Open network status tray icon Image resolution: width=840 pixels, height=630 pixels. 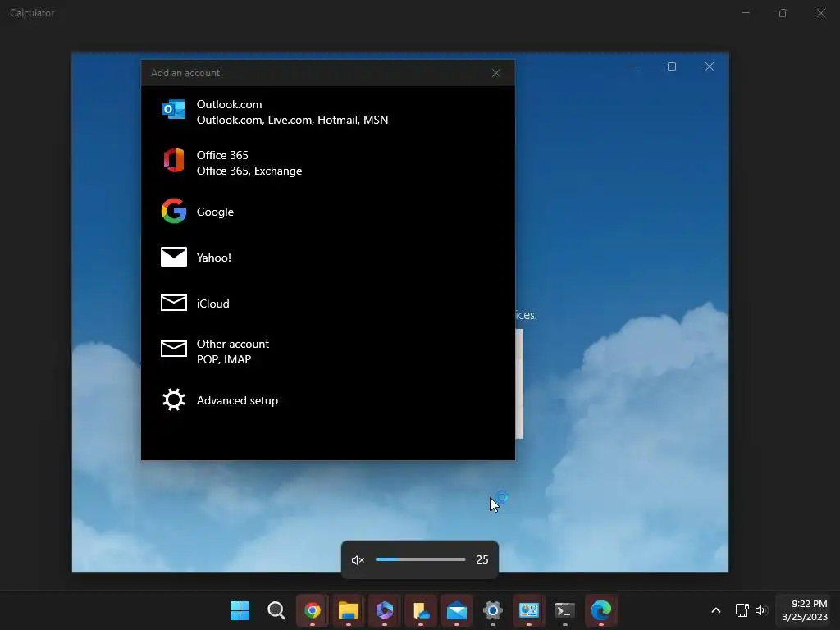[x=742, y=610]
